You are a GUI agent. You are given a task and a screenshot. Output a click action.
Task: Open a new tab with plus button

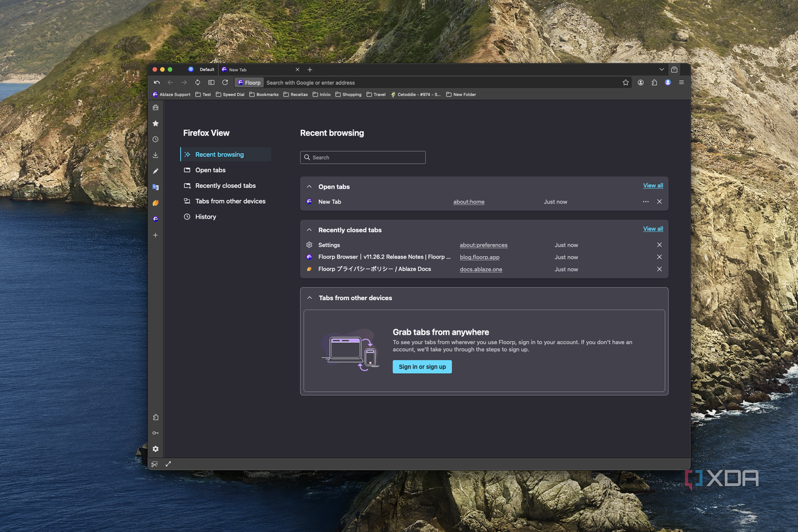[x=310, y=69]
